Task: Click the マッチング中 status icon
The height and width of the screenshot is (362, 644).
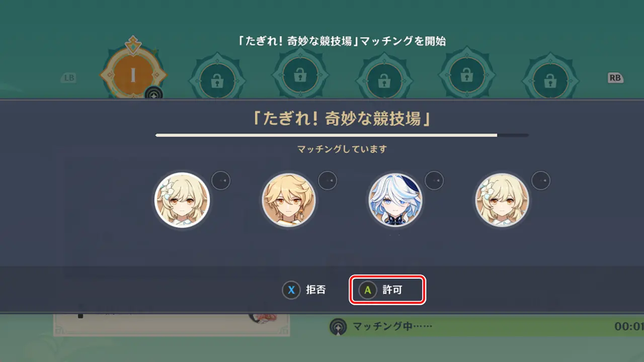Action: click(338, 327)
